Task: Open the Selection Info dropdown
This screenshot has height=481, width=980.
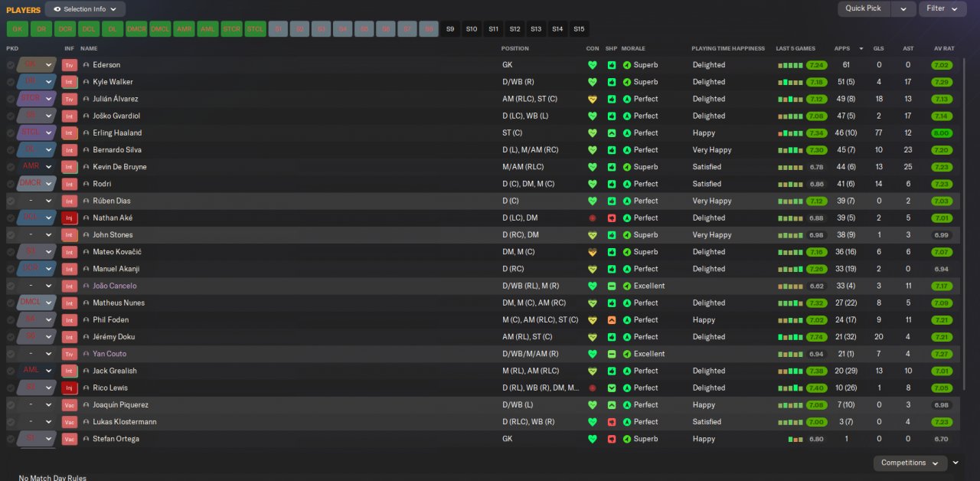Action: click(x=85, y=9)
